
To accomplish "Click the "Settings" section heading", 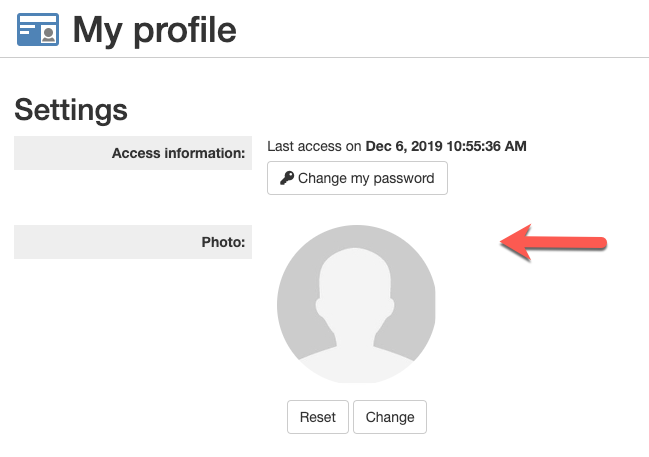I will 71,109.
